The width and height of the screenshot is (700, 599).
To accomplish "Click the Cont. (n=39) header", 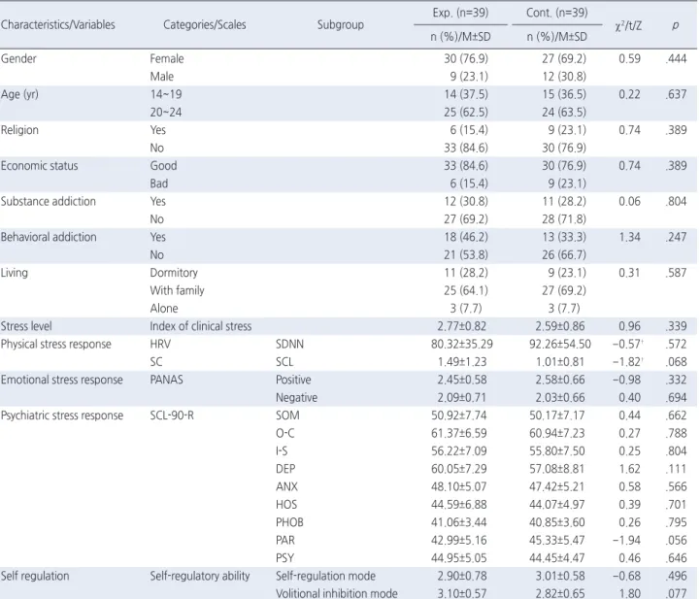I will 556,13.
